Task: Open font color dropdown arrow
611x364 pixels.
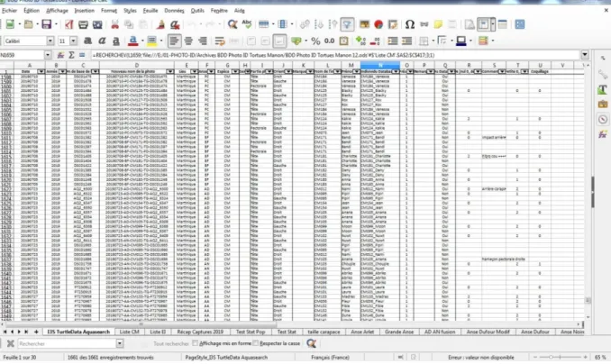Action: 142,41
